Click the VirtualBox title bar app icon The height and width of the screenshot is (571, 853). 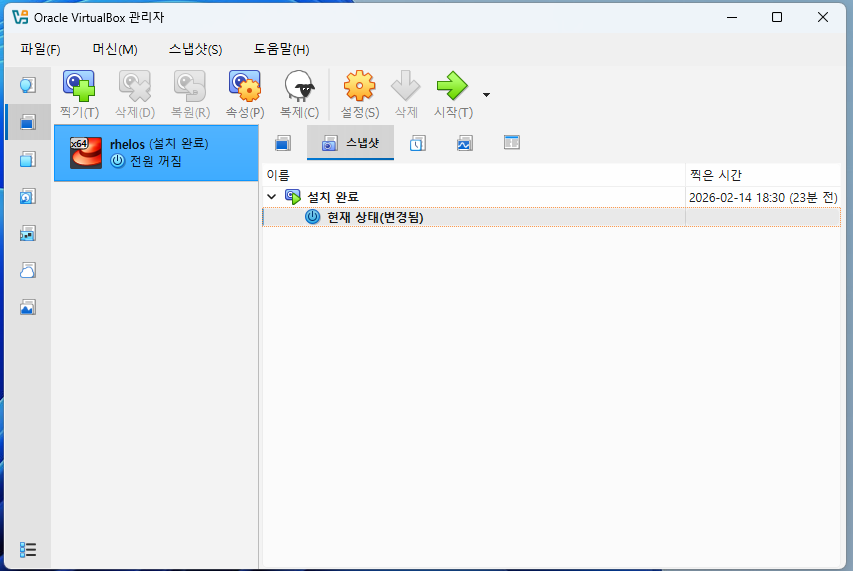(20, 17)
